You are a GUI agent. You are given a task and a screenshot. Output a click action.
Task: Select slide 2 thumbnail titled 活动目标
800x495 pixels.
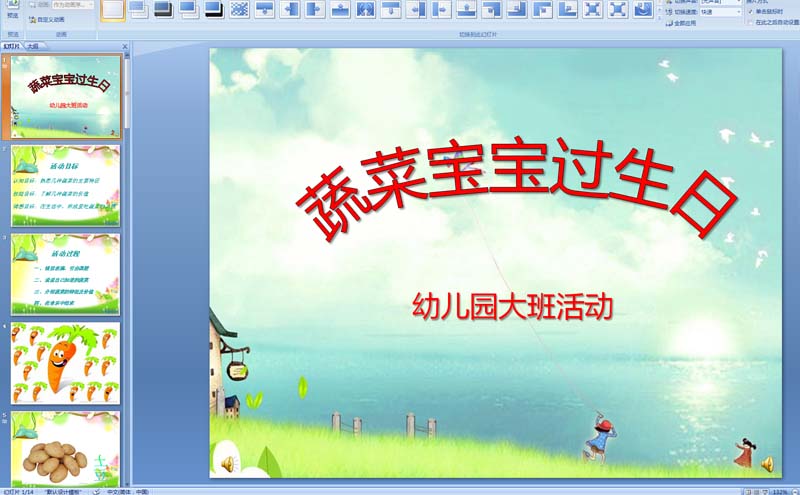[65, 186]
